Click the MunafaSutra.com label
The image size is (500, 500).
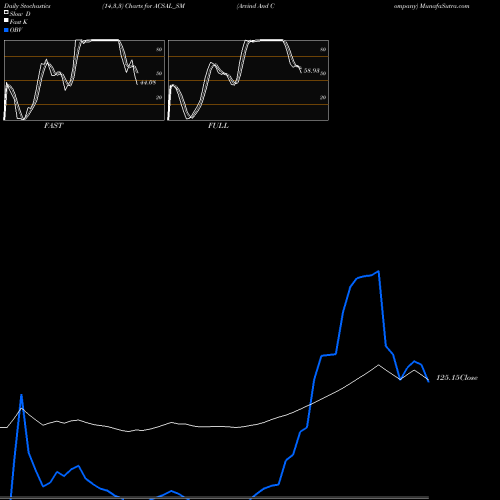[445, 6]
